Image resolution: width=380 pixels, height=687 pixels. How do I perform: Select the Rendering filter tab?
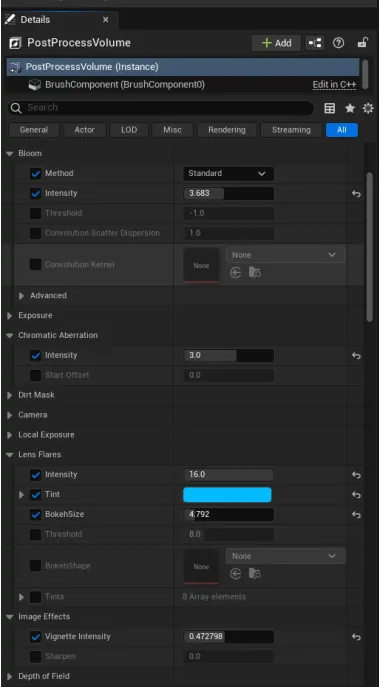[227, 130]
